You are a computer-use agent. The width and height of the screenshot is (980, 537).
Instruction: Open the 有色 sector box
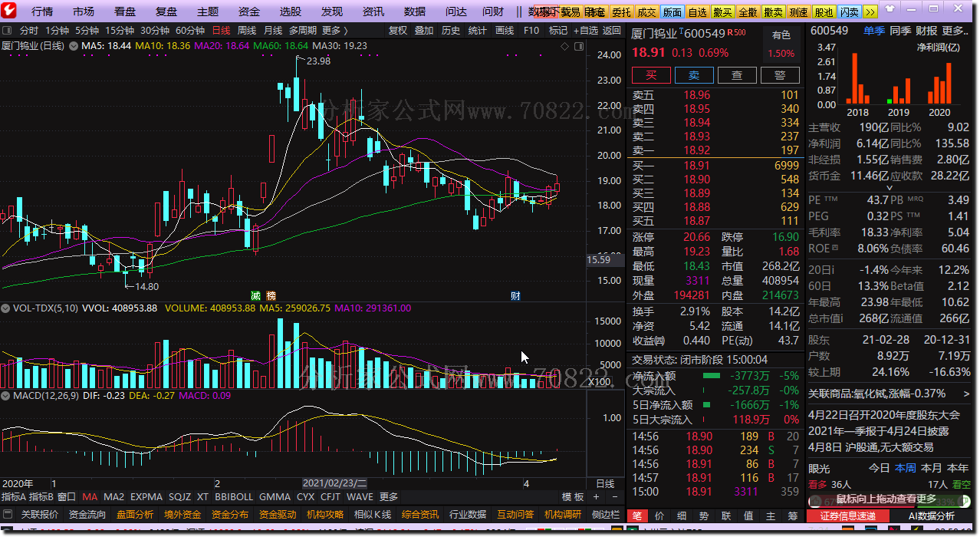[x=781, y=44]
